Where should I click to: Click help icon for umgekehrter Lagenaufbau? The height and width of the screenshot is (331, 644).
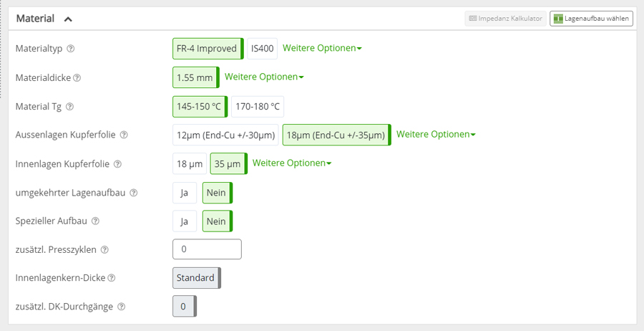(x=134, y=193)
